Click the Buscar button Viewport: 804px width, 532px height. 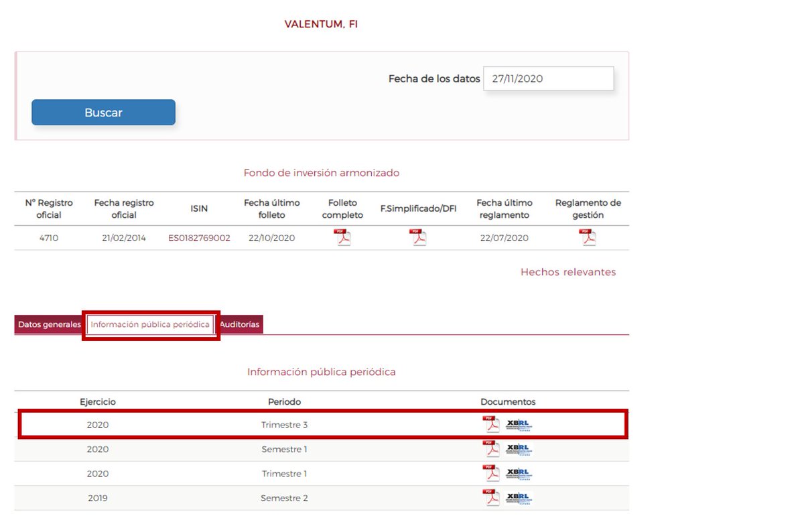(x=103, y=113)
